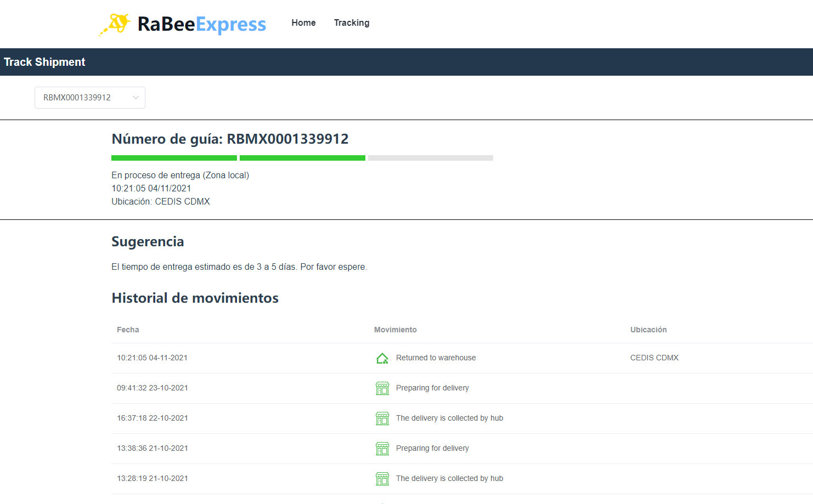Click the bee logo icon
The image size is (813, 504).
tap(116, 24)
